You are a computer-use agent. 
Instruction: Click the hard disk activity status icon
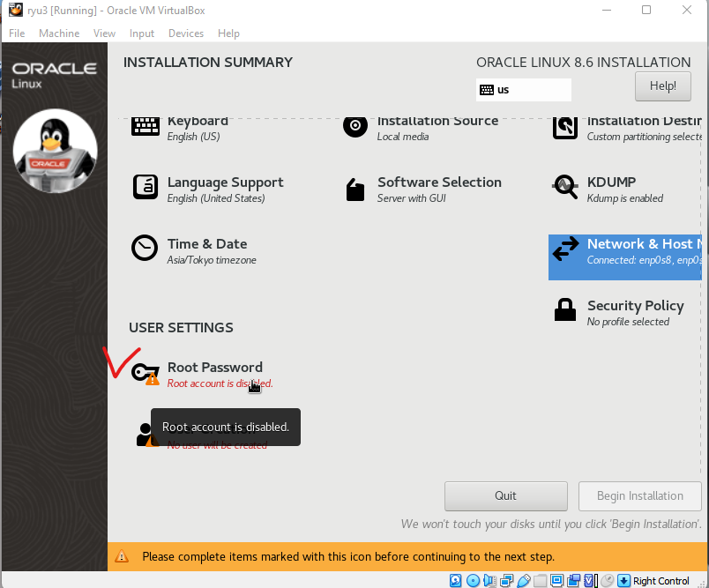coord(455,580)
